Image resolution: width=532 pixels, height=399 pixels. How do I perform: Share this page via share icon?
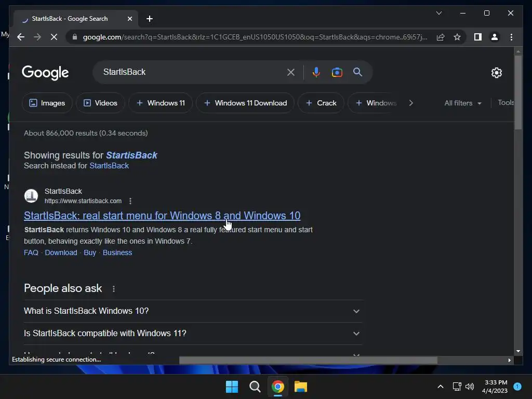[441, 37]
